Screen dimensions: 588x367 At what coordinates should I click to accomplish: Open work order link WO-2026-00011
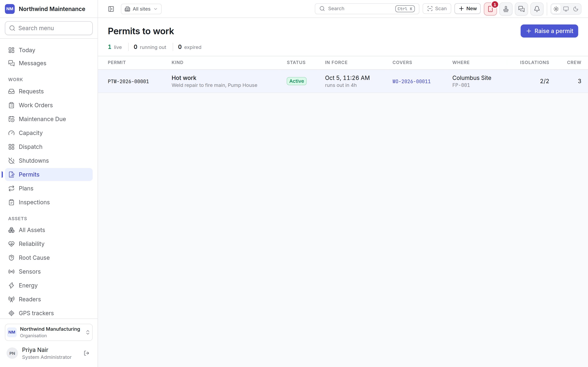click(411, 82)
